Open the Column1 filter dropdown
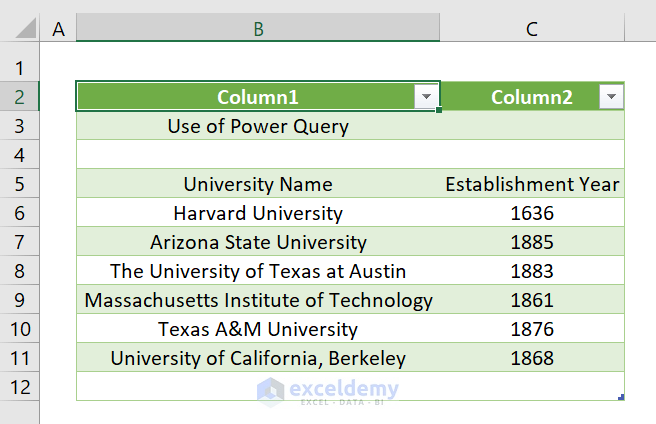The height and width of the screenshot is (424, 656). click(x=427, y=97)
